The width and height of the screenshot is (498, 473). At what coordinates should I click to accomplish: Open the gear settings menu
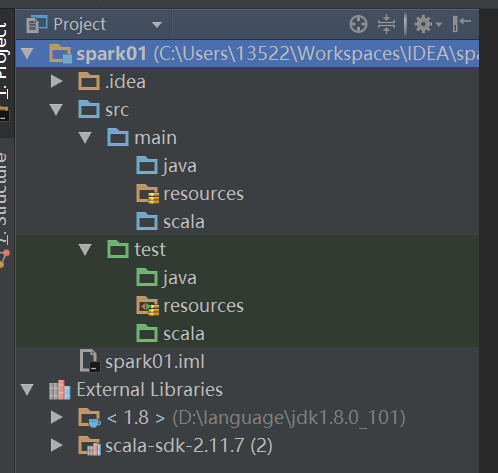coord(428,24)
